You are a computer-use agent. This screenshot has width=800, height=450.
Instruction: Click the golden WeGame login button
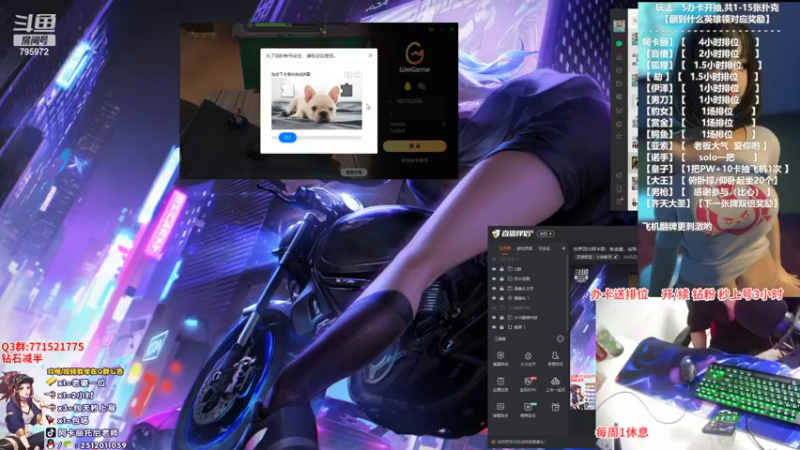click(x=414, y=146)
